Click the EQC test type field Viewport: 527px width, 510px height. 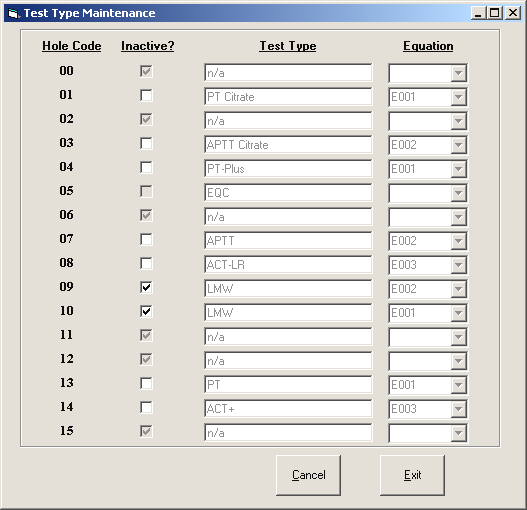point(288,193)
